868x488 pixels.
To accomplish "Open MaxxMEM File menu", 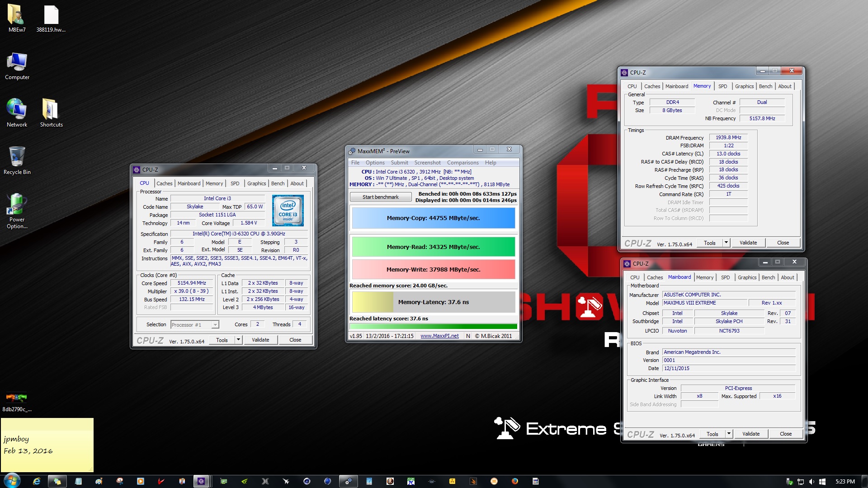I will (x=355, y=163).
